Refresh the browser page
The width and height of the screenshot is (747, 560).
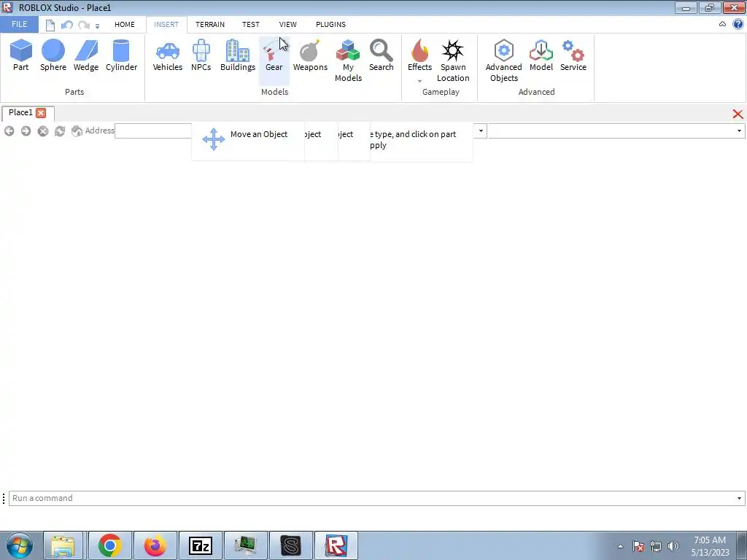pyautogui.click(x=60, y=131)
